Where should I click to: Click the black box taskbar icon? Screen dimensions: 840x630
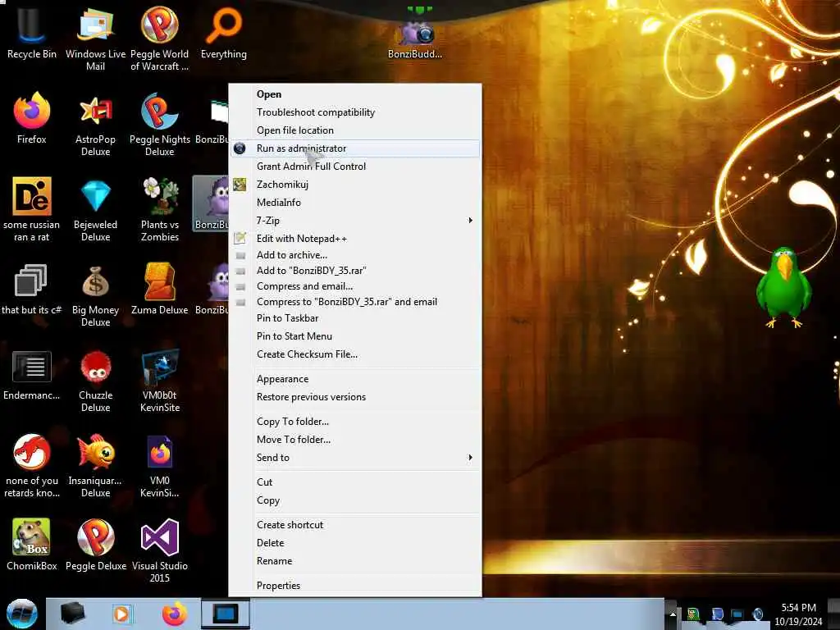tap(72, 614)
